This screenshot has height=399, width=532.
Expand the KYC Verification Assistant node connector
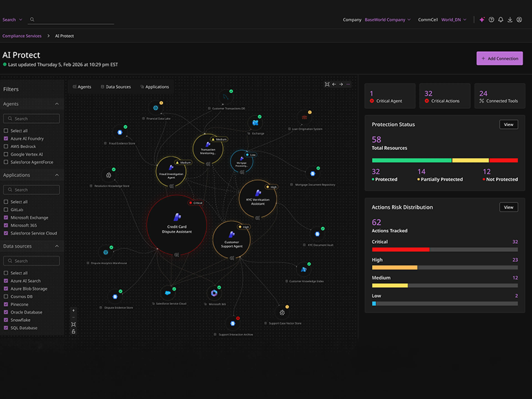258,218
